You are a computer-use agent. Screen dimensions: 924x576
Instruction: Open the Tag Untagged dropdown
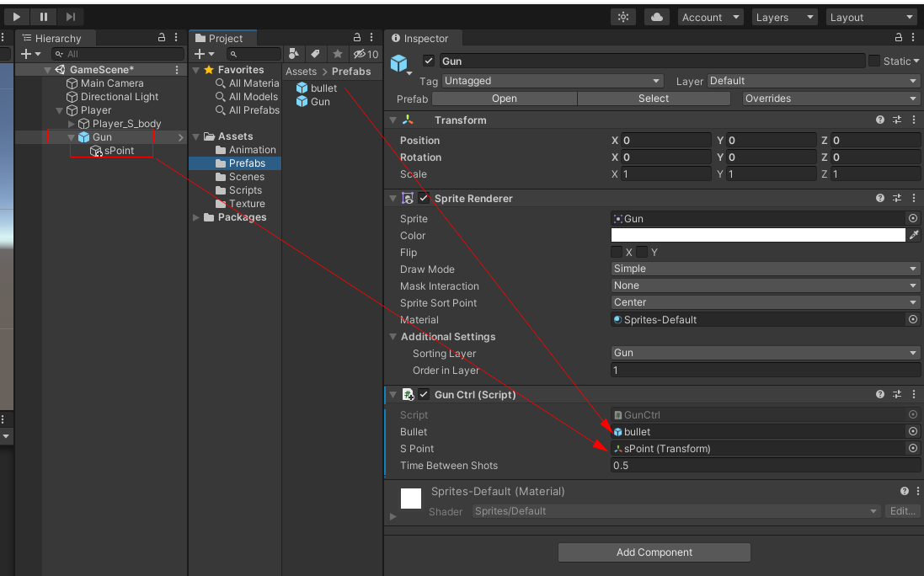click(x=553, y=81)
